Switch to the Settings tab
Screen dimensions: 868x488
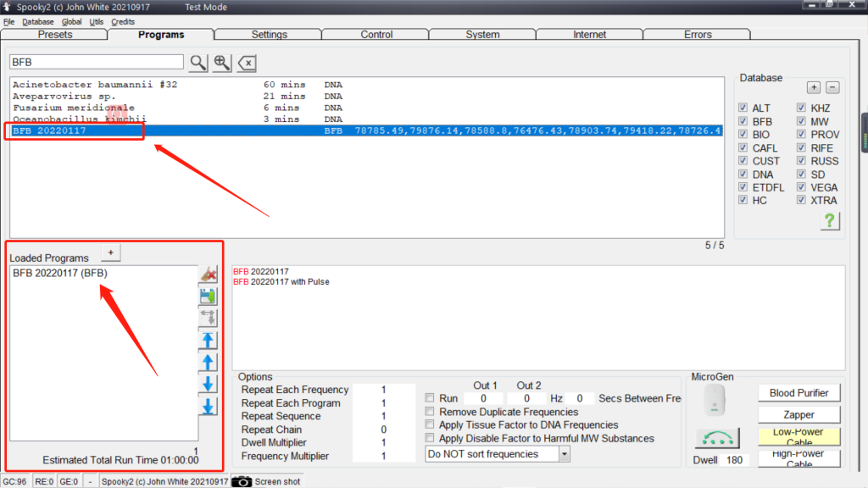click(x=269, y=35)
